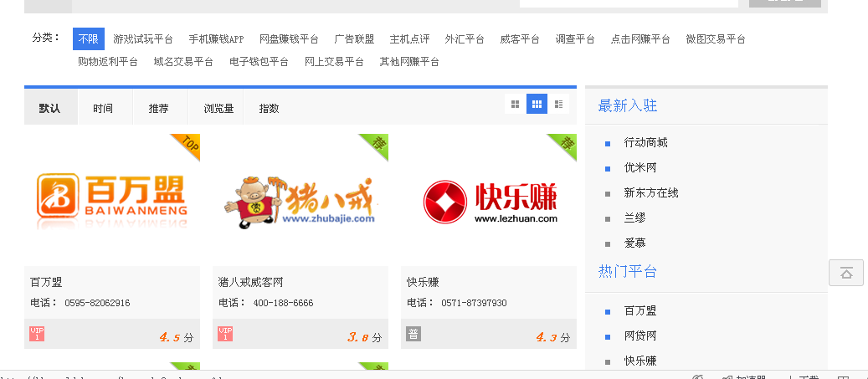Open the 百万盟 card title link
Viewport: 868px width, 379px height.
[x=47, y=282]
